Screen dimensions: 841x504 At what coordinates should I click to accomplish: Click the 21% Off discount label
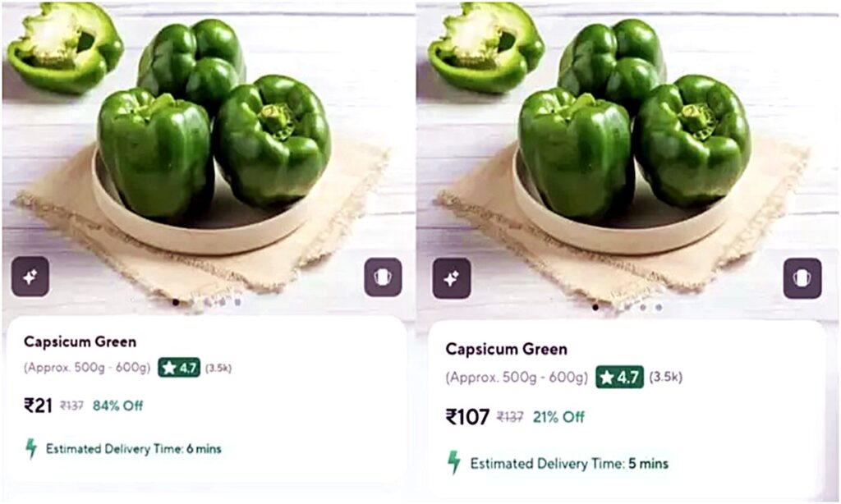point(558,417)
